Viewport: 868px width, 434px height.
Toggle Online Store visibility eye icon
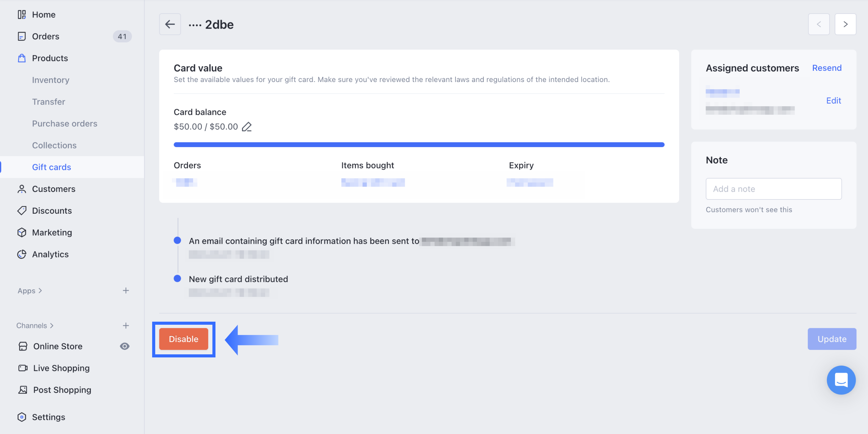[x=125, y=346]
